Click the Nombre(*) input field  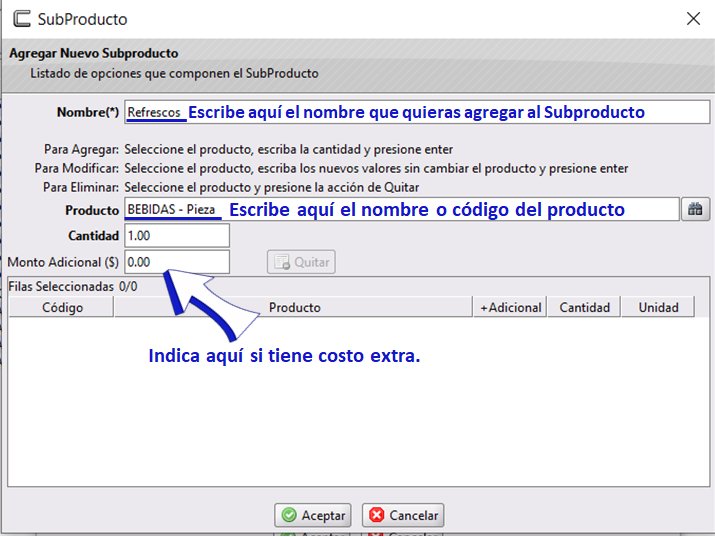click(417, 112)
